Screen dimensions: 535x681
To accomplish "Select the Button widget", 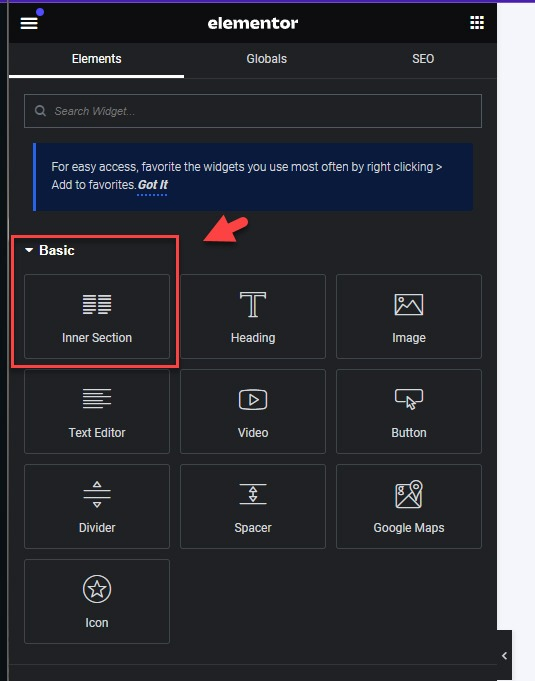I will coord(409,411).
